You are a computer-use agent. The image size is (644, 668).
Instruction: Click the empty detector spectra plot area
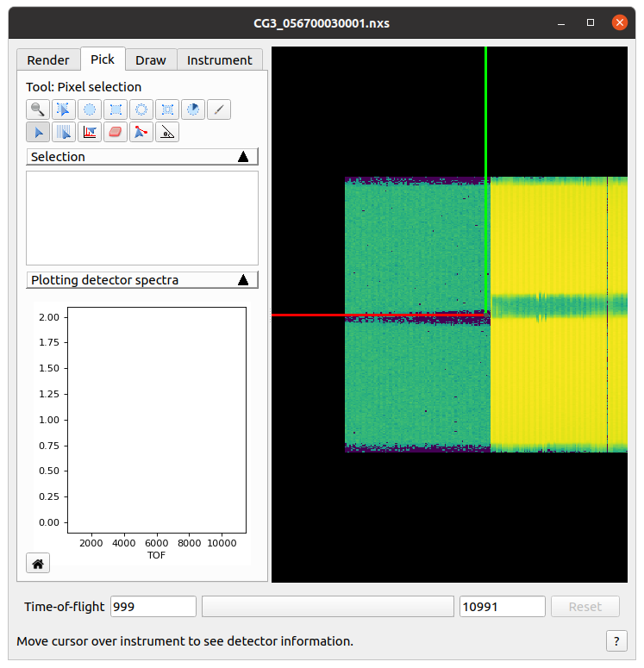157,420
